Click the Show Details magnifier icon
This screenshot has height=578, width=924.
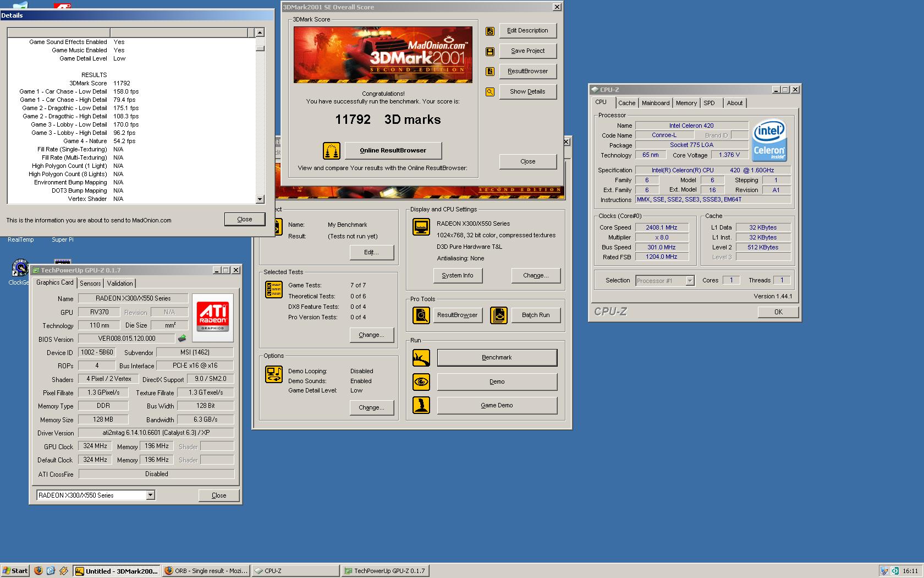click(490, 92)
